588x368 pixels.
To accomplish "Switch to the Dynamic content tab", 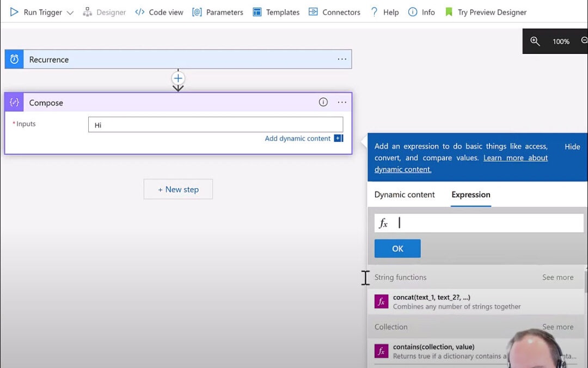I will pyautogui.click(x=405, y=195).
